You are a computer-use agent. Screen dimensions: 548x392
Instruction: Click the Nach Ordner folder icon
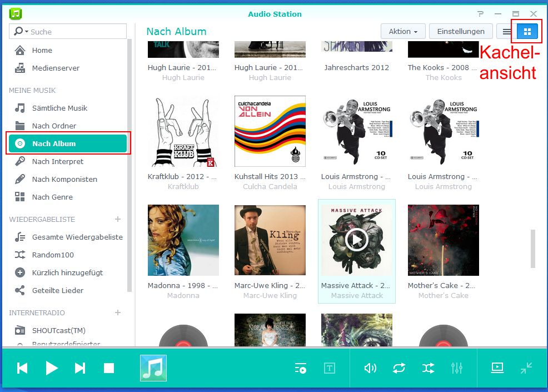click(x=20, y=126)
